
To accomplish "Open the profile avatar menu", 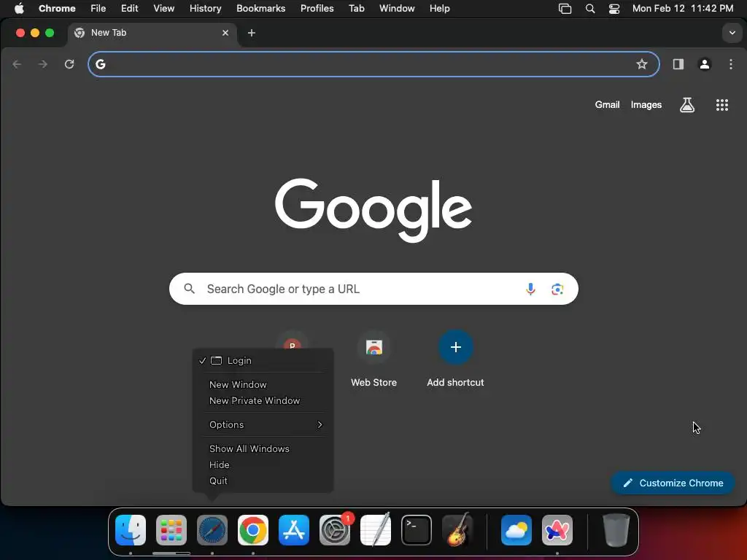I will (x=705, y=64).
